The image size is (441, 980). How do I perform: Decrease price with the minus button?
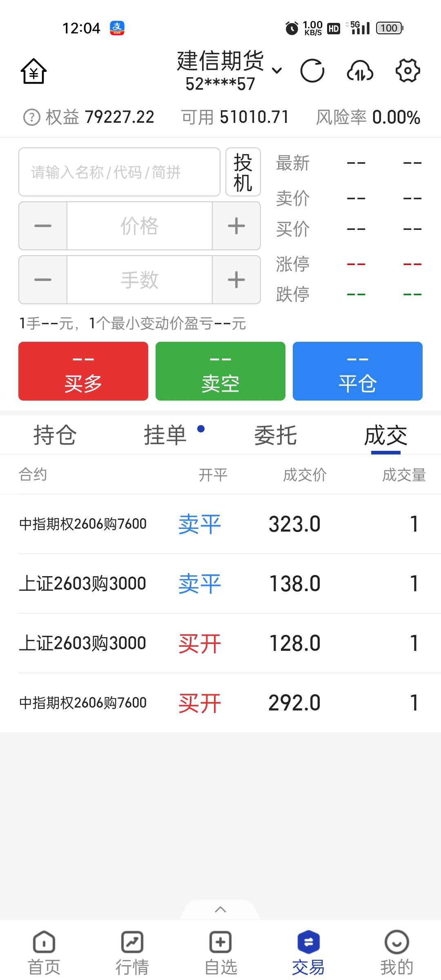[43, 226]
